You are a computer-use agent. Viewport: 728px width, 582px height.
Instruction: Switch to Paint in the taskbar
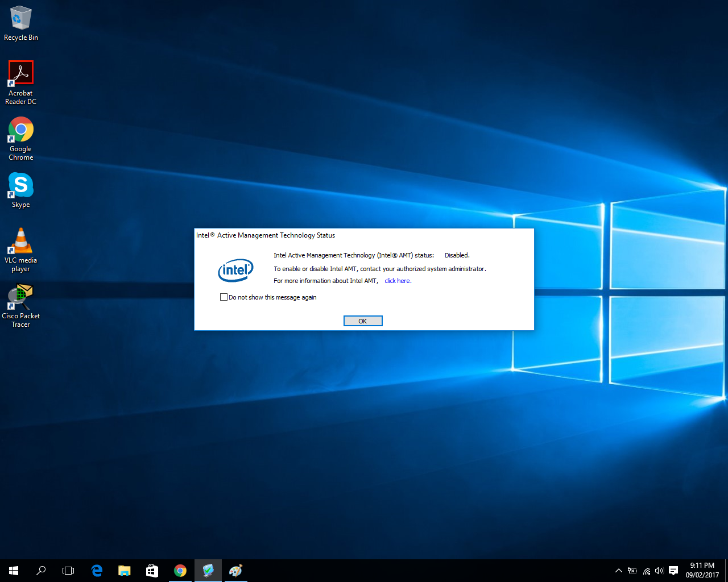pyautogui.click(x=235, y=571)
